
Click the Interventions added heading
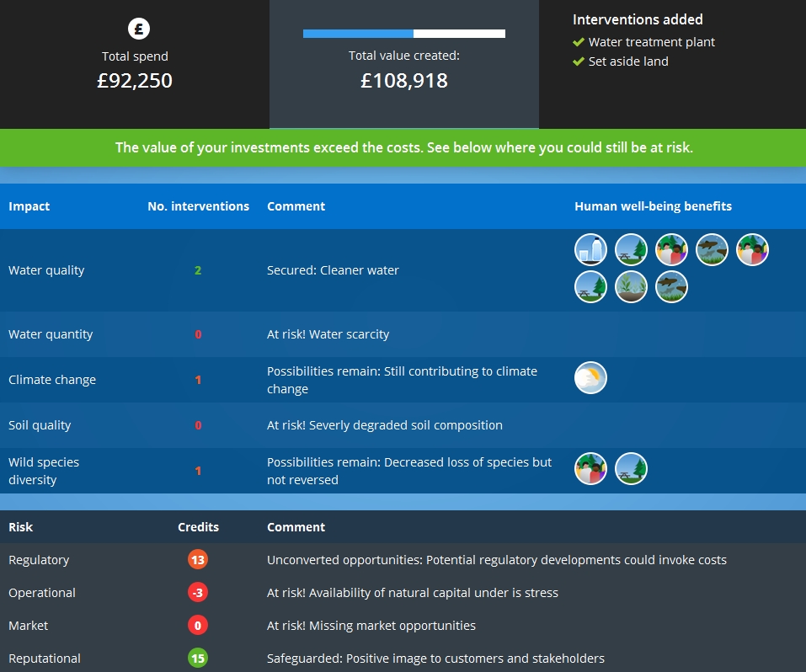(x=638, y=19)
